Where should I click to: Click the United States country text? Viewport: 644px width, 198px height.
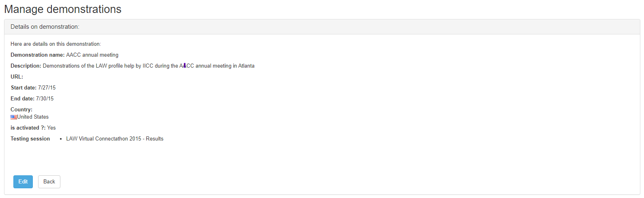tap(33, 117)
